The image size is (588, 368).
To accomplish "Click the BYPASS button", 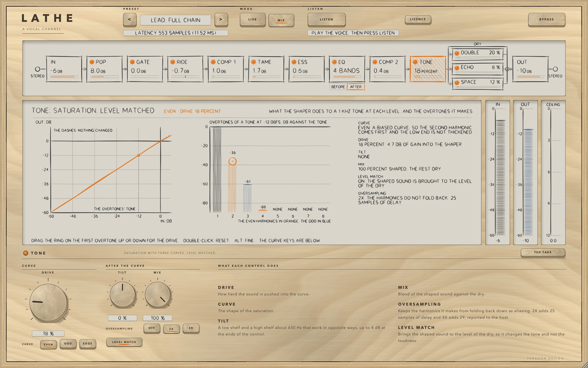I will (x=546, y=19).
